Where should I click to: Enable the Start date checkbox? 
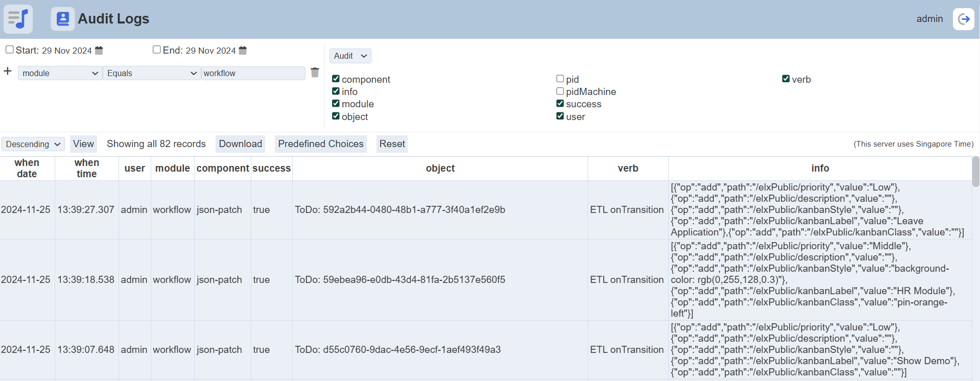(x=10, y=50)
